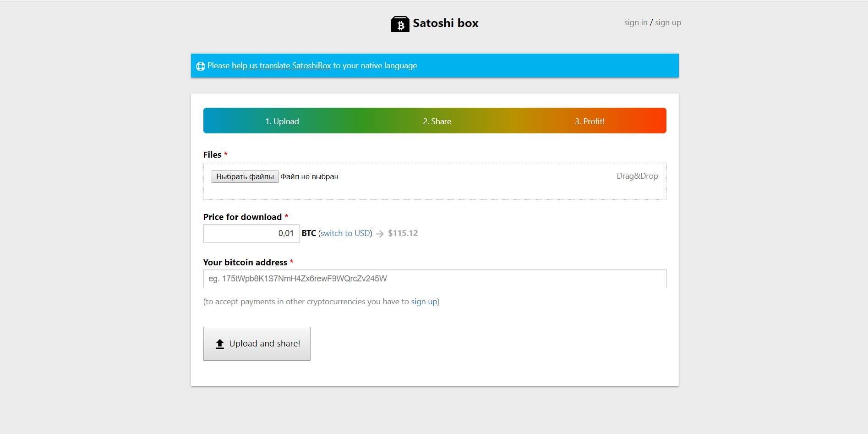Screen dimensions: 868x434
Task: Click the $115.12 converted price value
Action: pyautogui.click(x=403, y=233)
